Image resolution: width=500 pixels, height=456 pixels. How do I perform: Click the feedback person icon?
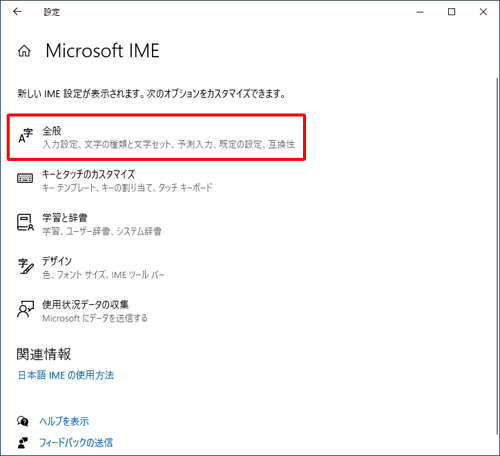23,443
